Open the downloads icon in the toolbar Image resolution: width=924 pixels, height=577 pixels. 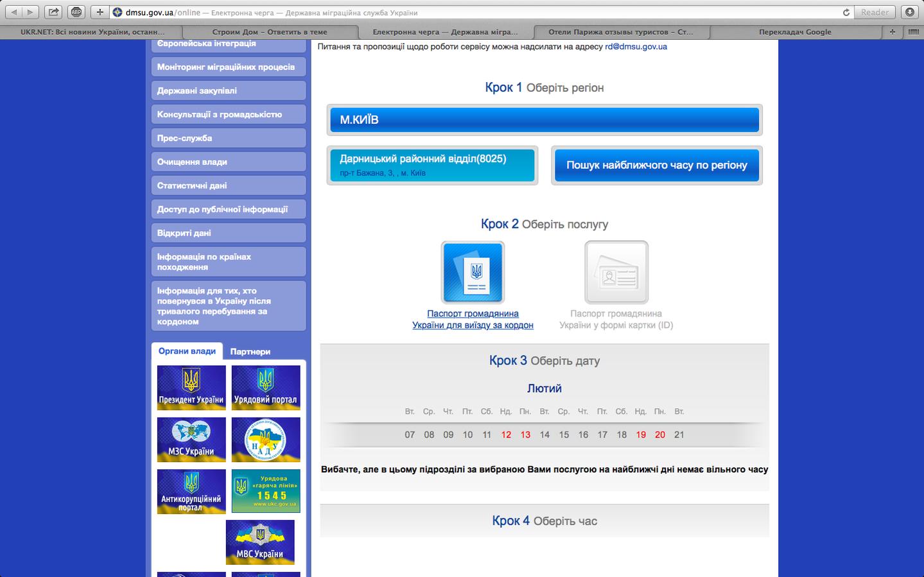(909, 12)
